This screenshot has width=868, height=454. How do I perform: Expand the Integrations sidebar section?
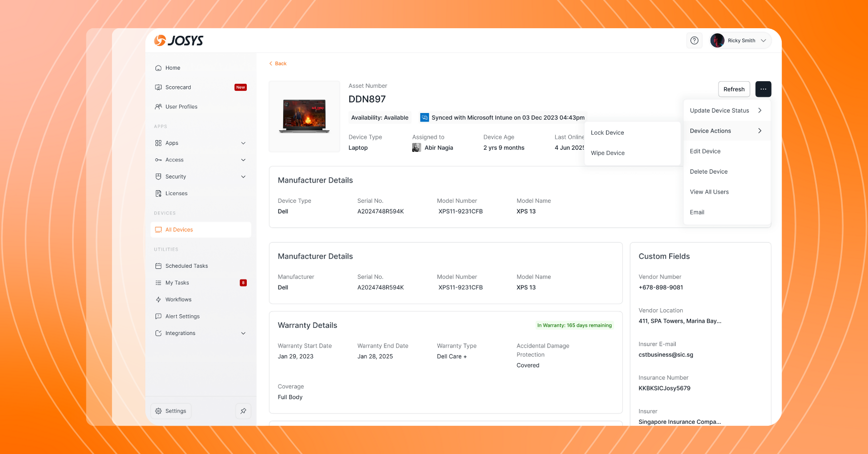click(x=243, y=333)
